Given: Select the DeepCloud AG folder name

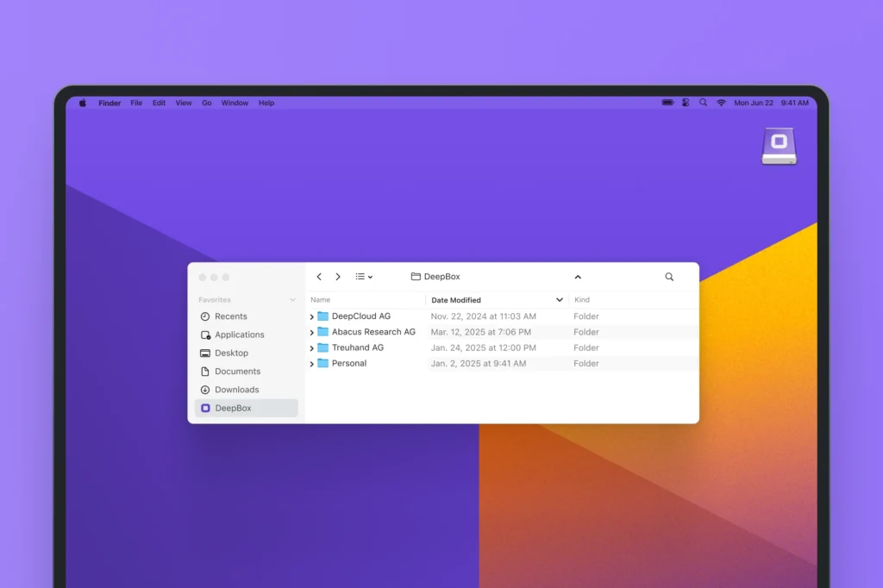Looking at the screenshot, I should click(361, 316).
